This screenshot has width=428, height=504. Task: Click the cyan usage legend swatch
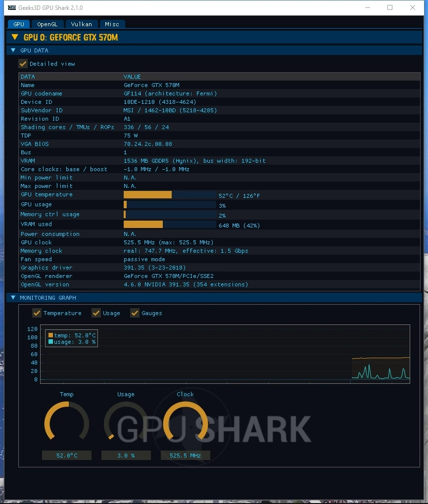pyautogui.click(x=50, y=342)
